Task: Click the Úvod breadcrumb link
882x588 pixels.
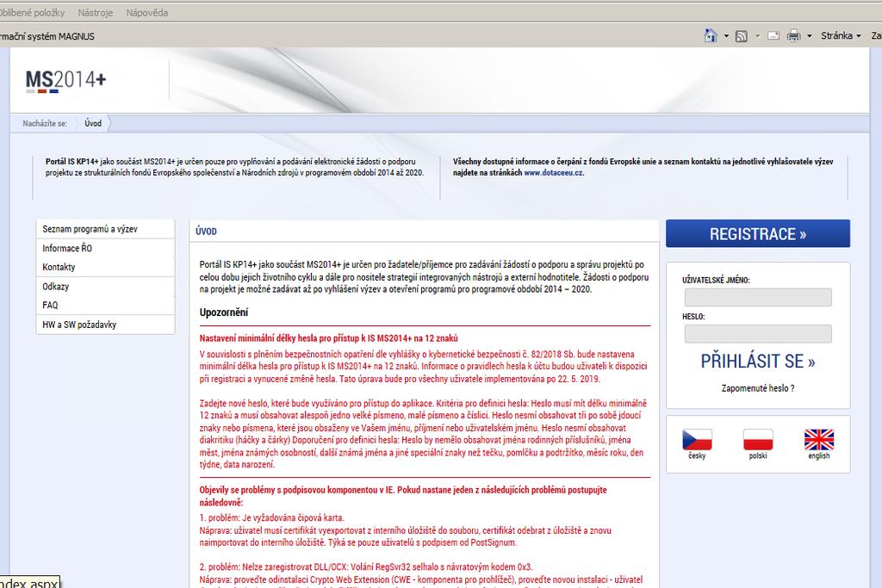Action: (x=93, y=123)
